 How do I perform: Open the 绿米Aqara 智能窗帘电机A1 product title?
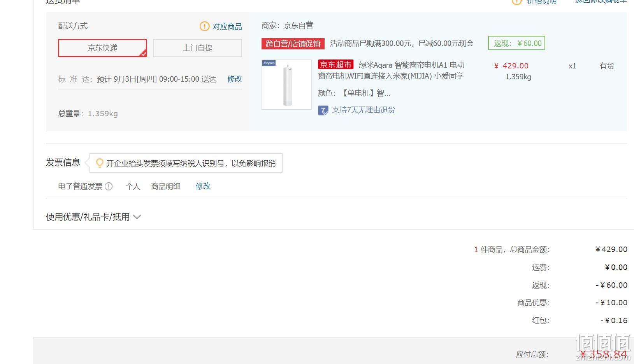pos(391,70)
